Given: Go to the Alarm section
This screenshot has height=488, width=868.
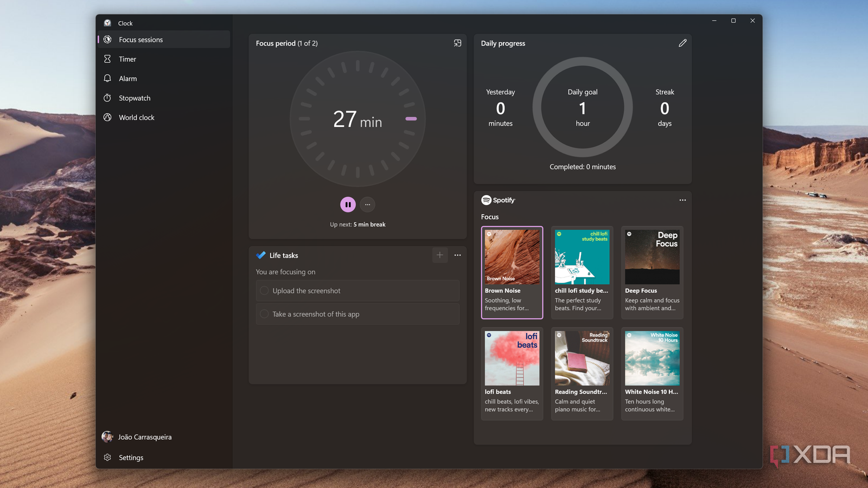Looking at the screenshot, I should pos(128,79).
